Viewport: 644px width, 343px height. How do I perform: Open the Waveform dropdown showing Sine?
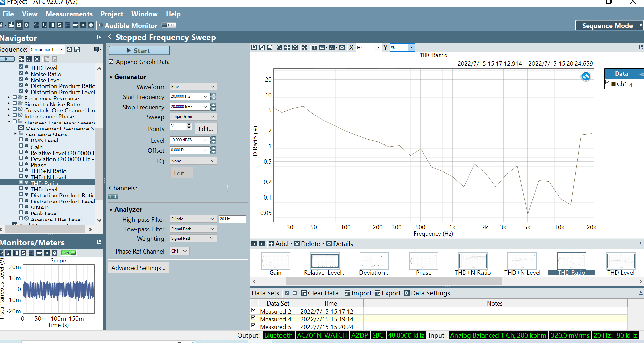[193, 87]
